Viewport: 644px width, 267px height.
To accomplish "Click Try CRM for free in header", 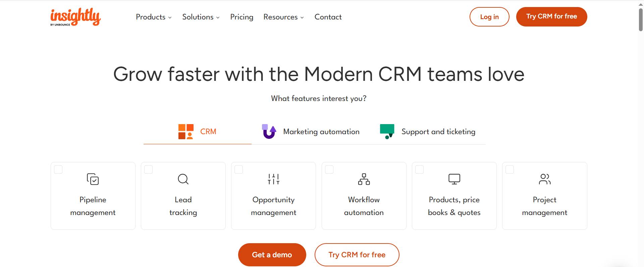I will pos(552,17).
